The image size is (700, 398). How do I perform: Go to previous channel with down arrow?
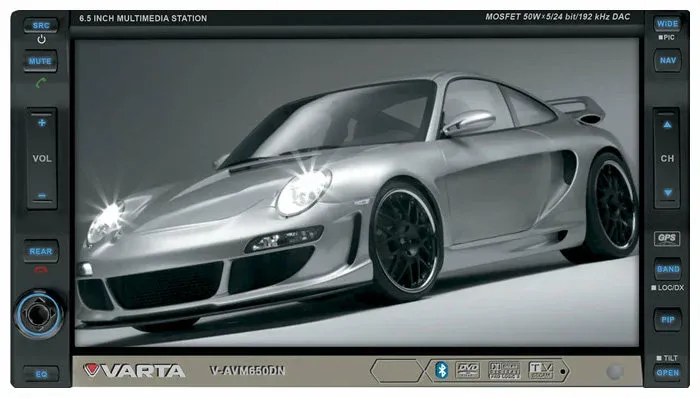(x=668, y=193)
